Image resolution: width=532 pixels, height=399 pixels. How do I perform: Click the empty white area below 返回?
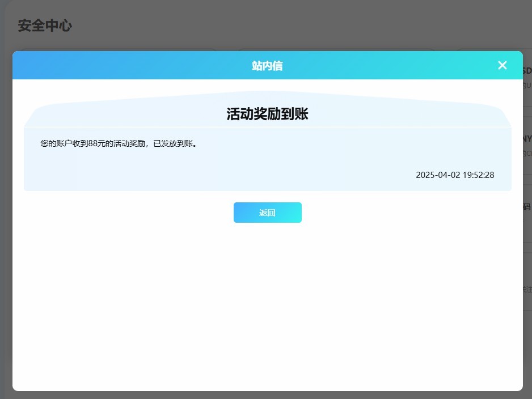pos(267,300)
